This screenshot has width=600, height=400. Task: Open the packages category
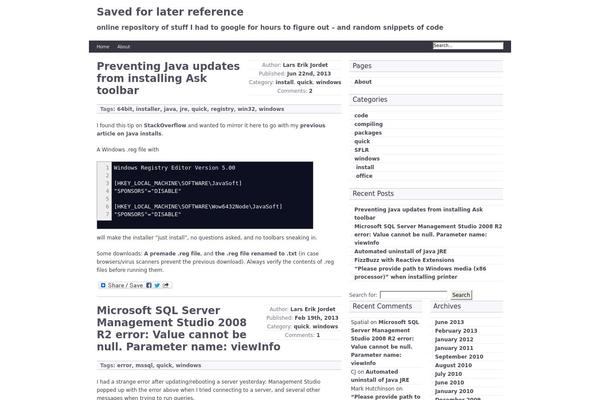pyautogui.click(x=368, y=133)
